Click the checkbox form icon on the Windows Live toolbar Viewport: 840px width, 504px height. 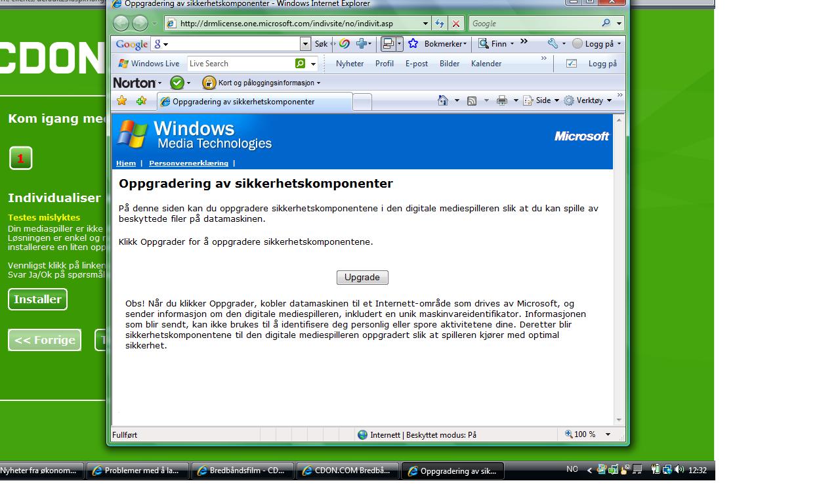572,64
